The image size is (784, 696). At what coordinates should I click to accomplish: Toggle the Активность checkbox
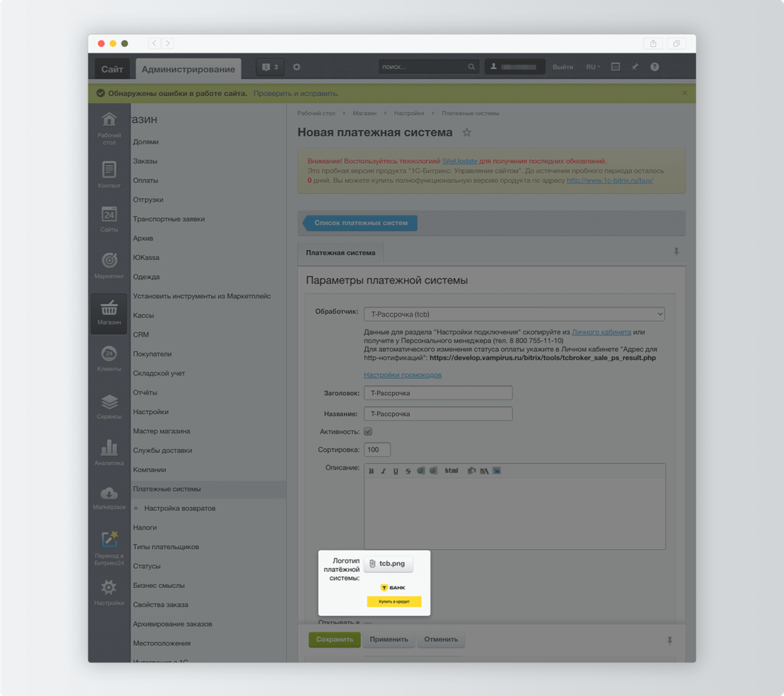tap(368, 431)
